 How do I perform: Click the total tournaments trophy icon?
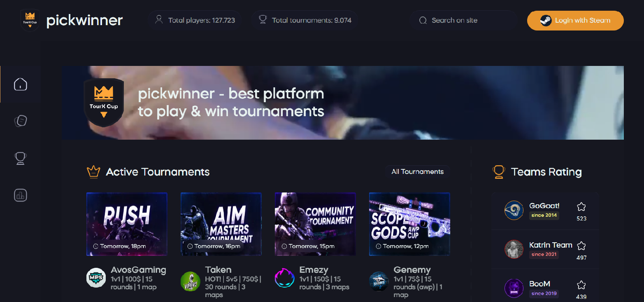(263, 20)
